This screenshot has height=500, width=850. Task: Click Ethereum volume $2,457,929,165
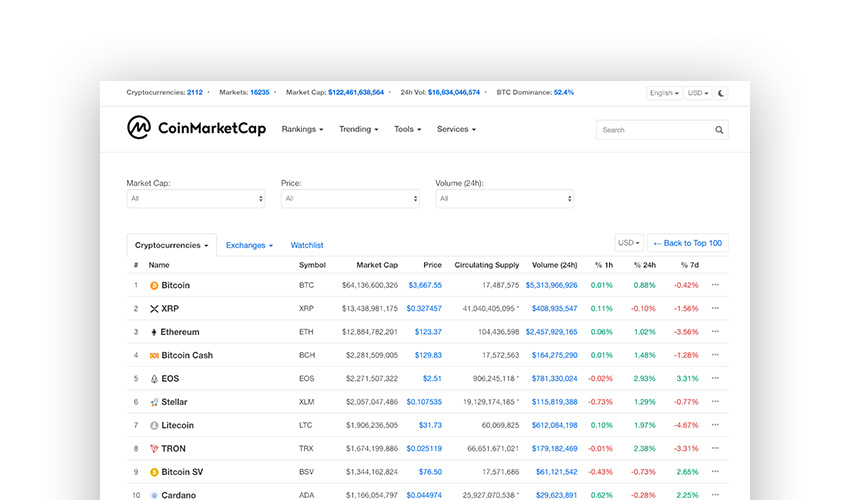point(551,331)
